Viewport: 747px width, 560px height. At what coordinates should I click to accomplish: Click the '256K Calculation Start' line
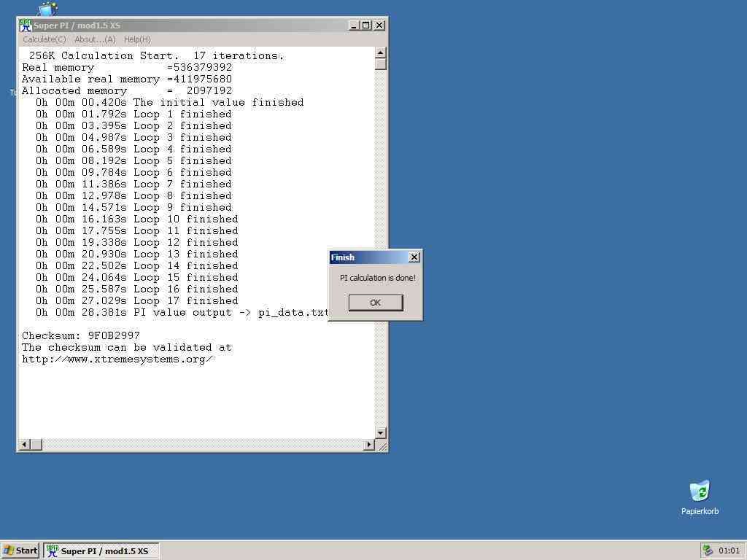(x=156, y=55)
